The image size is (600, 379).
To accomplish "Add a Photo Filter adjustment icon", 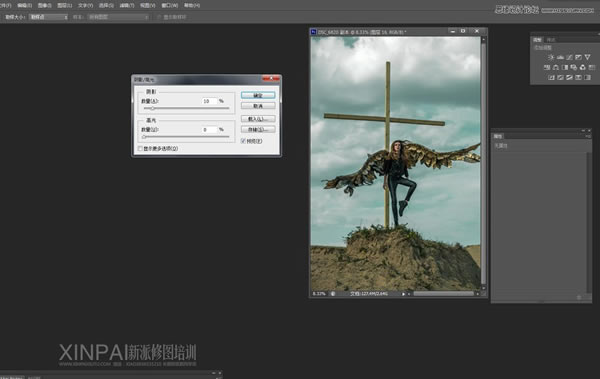I will pos(574,67).
